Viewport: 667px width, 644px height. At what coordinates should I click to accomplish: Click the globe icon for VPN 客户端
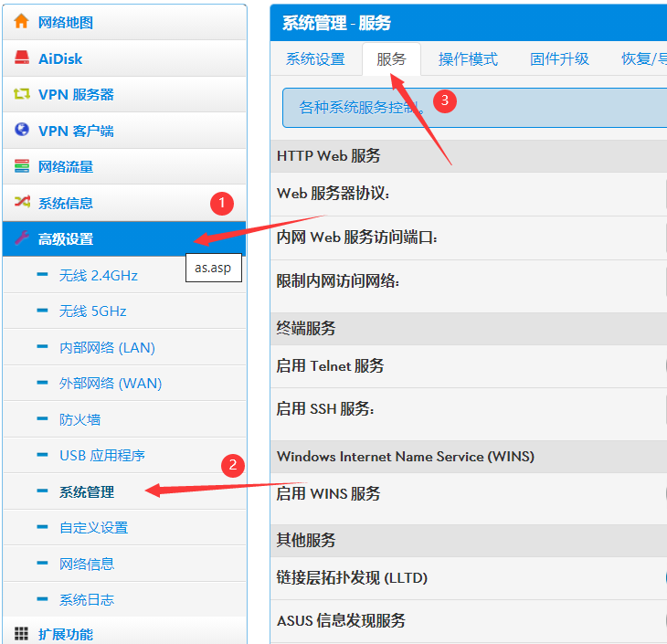point(21,130)
